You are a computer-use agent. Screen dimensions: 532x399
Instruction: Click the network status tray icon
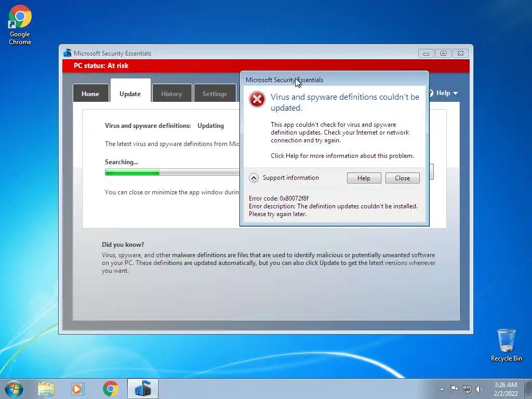[x=467, y=389]
